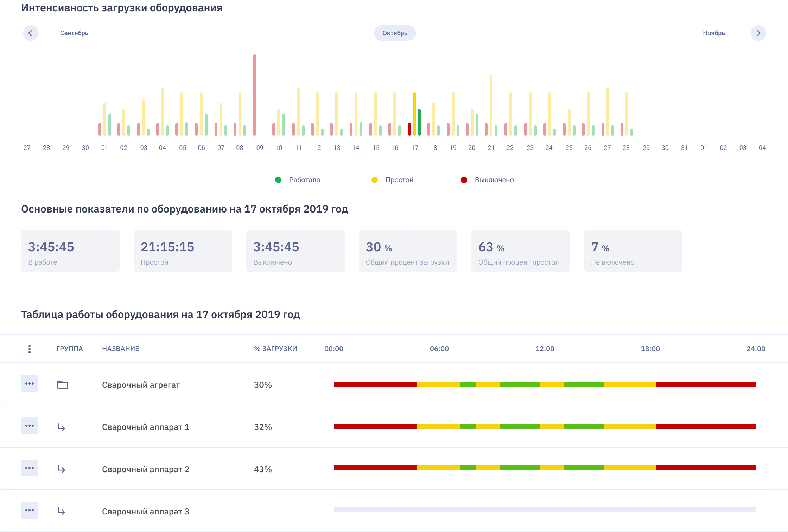Select the tall red bar on day 09
The image size is (788, 532).
click(255, 95)
